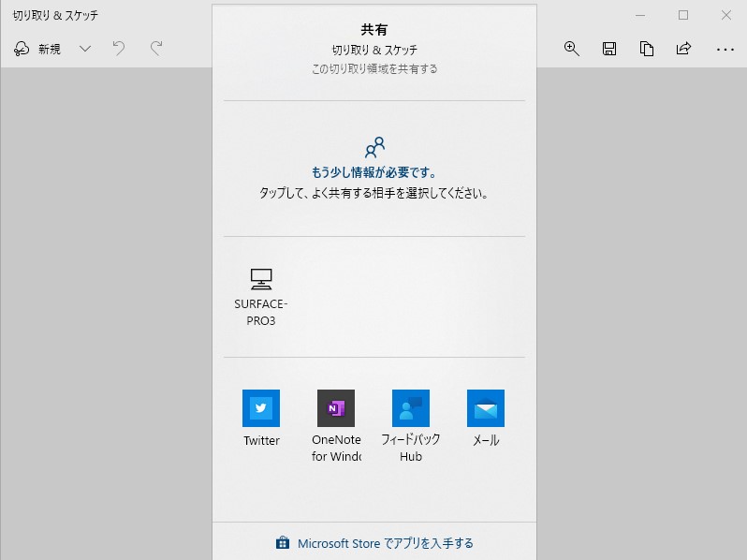Click the New snip (新規) button
This screenshot has width=747, height=560.
coord(37,49)
